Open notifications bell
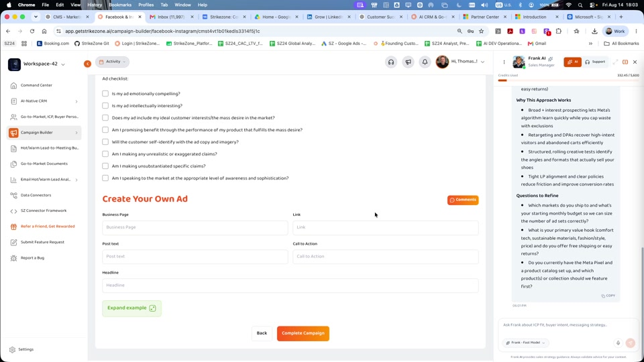The width and height of the screenshot is (644, 362). coord(425,62)
